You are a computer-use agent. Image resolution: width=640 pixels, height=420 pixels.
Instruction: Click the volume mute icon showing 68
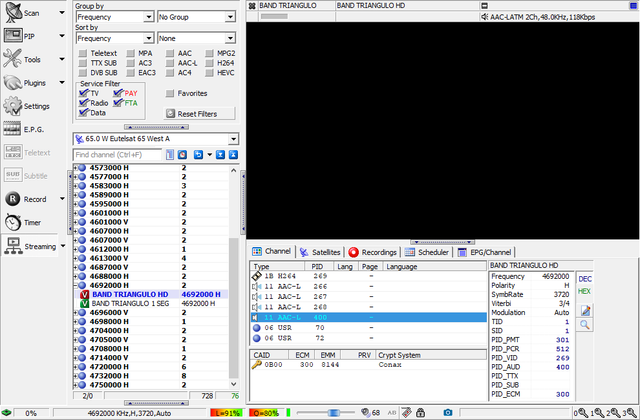(366, 413)
